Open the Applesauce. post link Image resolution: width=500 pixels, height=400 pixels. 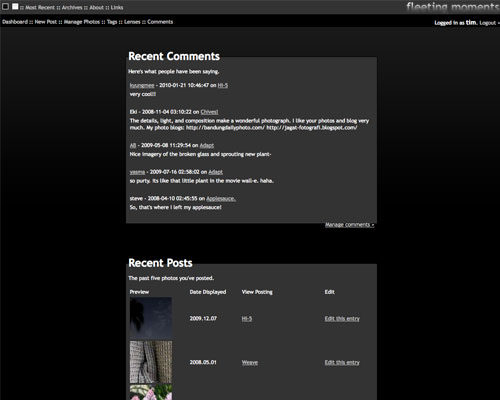[221, 199]
